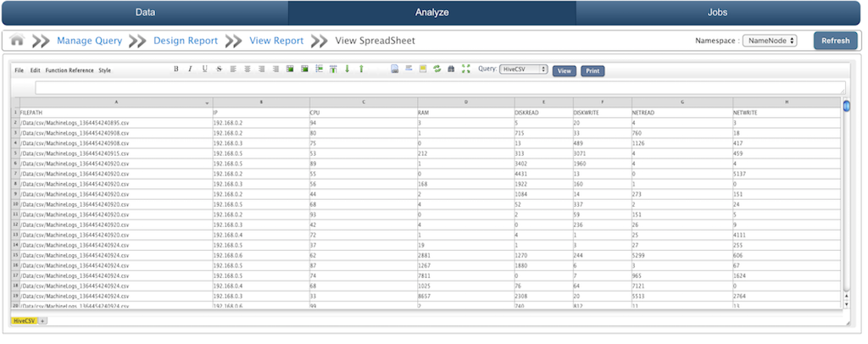Toggle strikethrough formatting icon
Viewport: 868px width, 344px height.
(x=220, y=69)
